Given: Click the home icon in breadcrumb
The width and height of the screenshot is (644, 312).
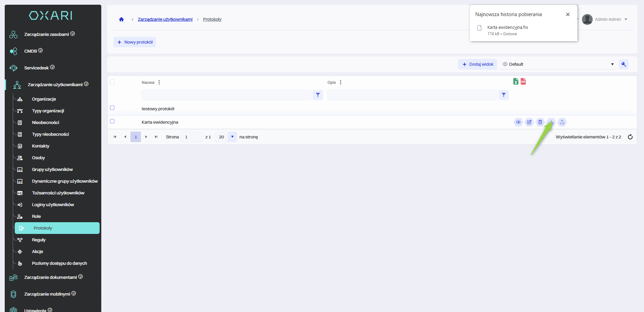Looking at the screenshot, I should (121, 19).
